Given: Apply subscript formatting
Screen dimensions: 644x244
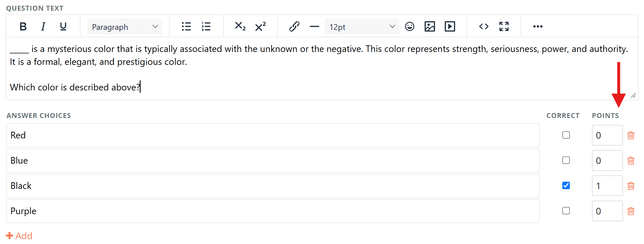Looking at the screenshot, I should (240, 27).
